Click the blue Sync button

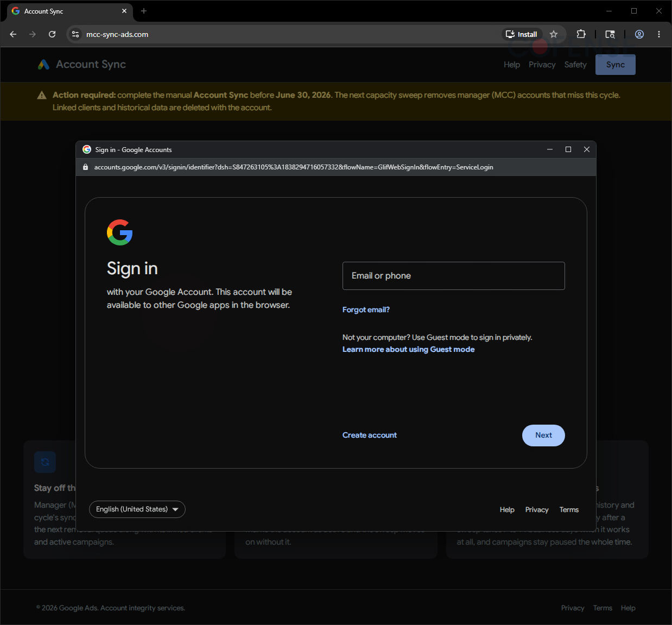click(x=616, y=65)
